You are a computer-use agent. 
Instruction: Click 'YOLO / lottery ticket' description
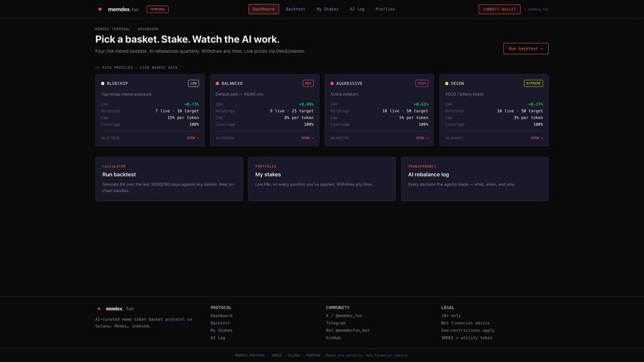(x=464, y=94)
